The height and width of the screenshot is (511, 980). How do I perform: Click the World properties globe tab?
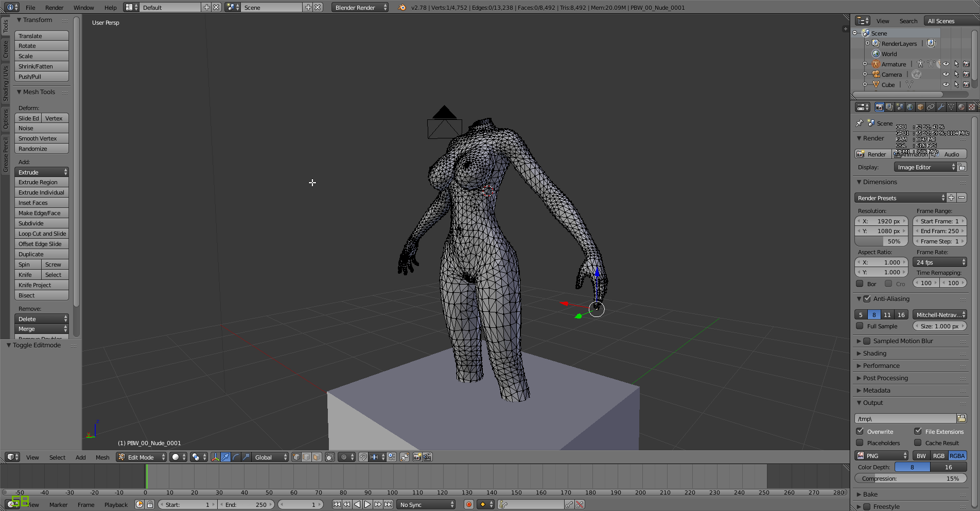click(910, 107)
